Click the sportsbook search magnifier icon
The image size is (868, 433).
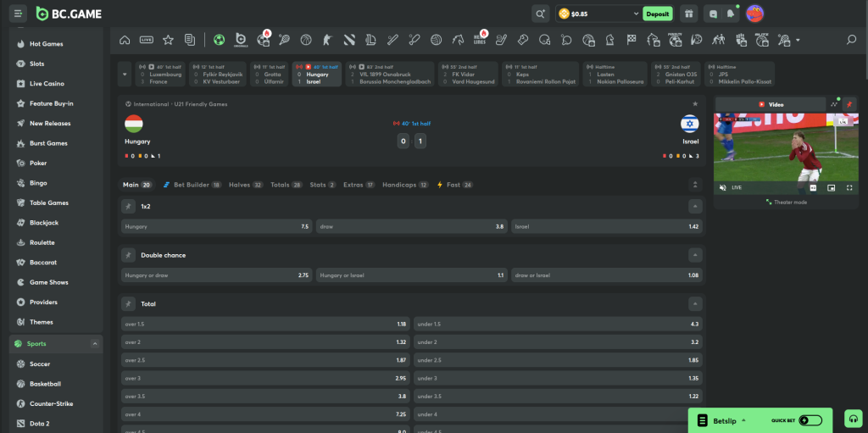(x=851, y=40)
